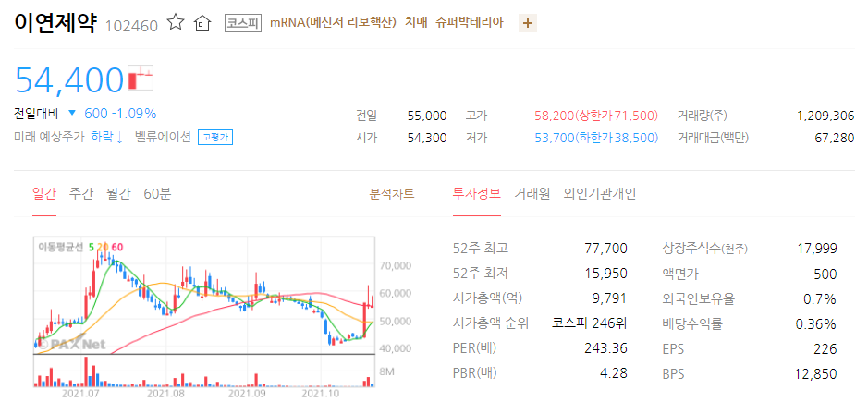The image size is (868, 414).
Task: Click the EPS value 226
Action: point(825,348)
